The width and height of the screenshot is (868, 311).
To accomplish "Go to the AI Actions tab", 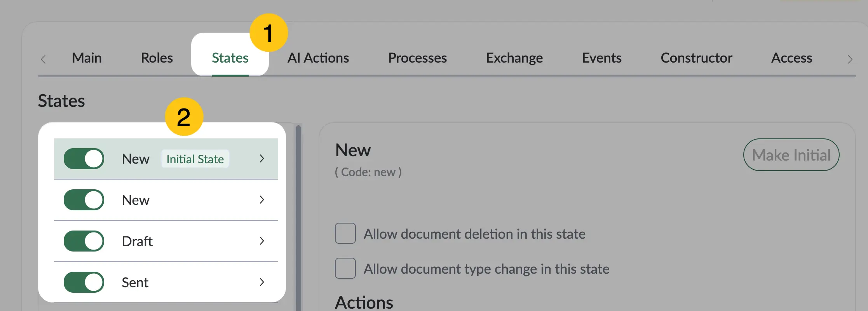I will click(x=318, y=58).
